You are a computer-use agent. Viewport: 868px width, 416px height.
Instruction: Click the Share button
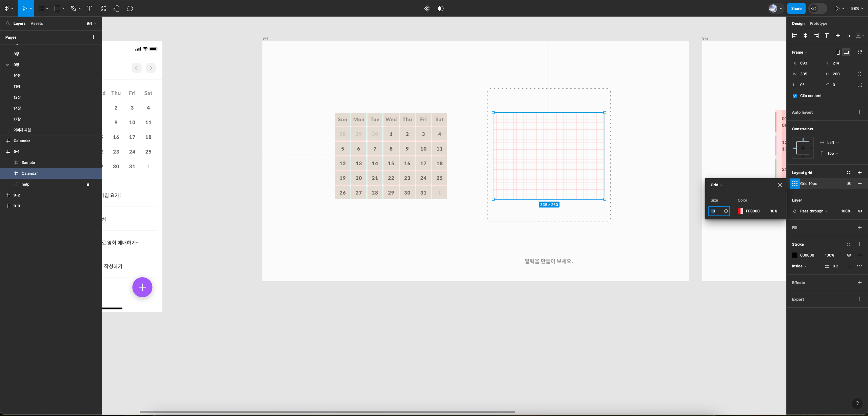click(796, 8)
